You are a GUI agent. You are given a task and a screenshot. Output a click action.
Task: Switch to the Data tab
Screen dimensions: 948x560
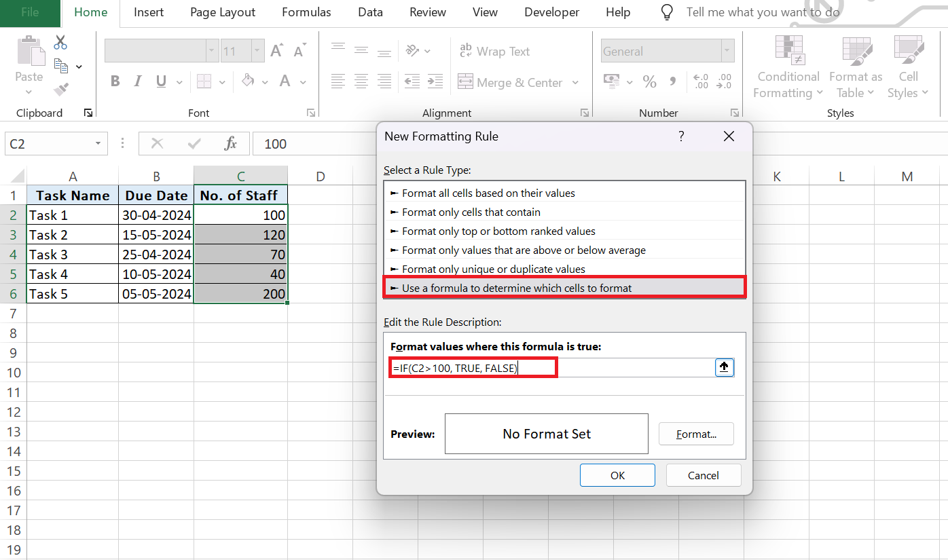pyautogui.click(x=370, y=12)
